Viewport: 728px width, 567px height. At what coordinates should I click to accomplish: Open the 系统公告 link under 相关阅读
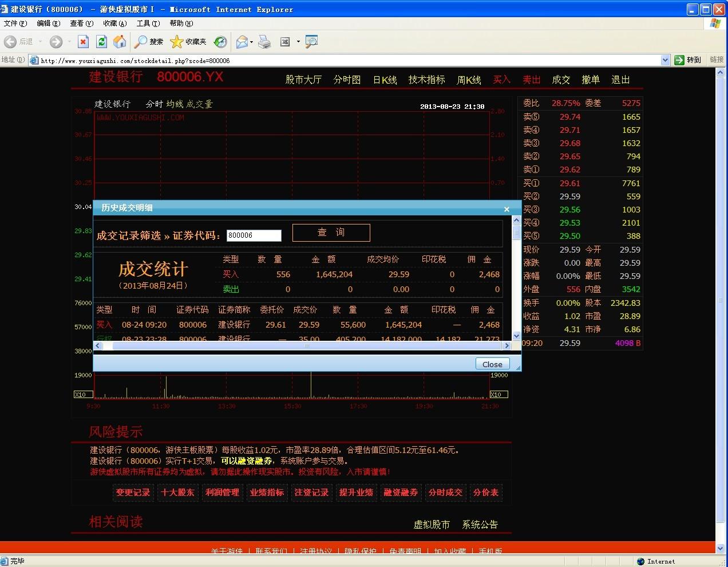coord(480,525)
